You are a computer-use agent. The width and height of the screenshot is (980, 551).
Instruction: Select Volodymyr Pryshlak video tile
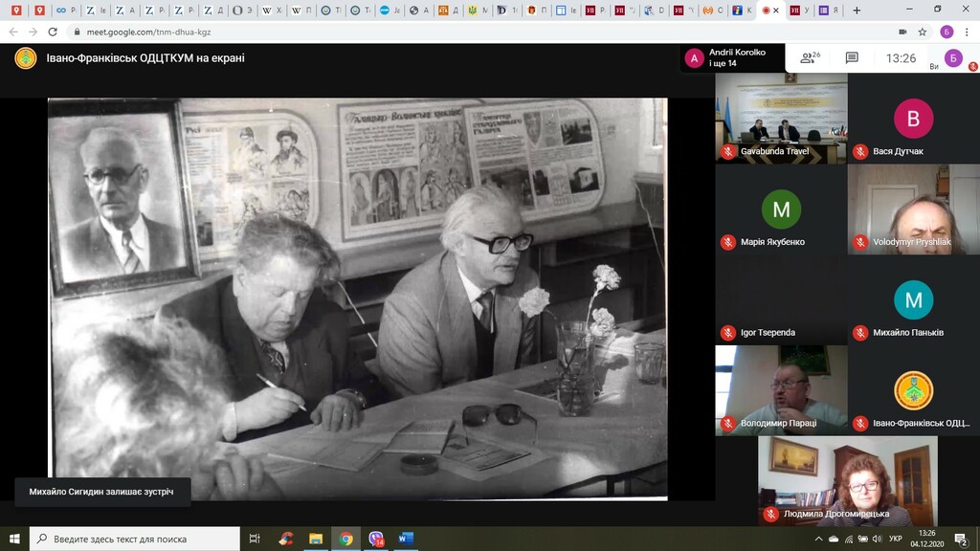(913, 209)
